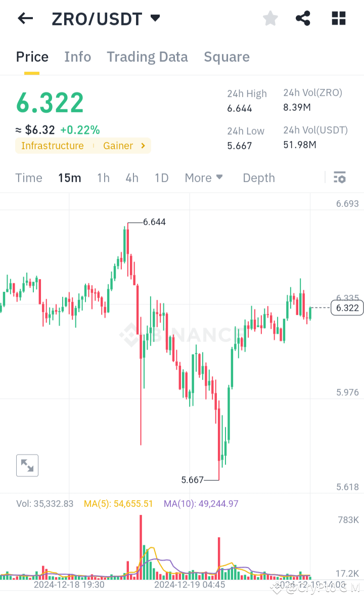Navigate back using the arrow icon
Viewport: 364px width, 599px height.
point(24,18)
